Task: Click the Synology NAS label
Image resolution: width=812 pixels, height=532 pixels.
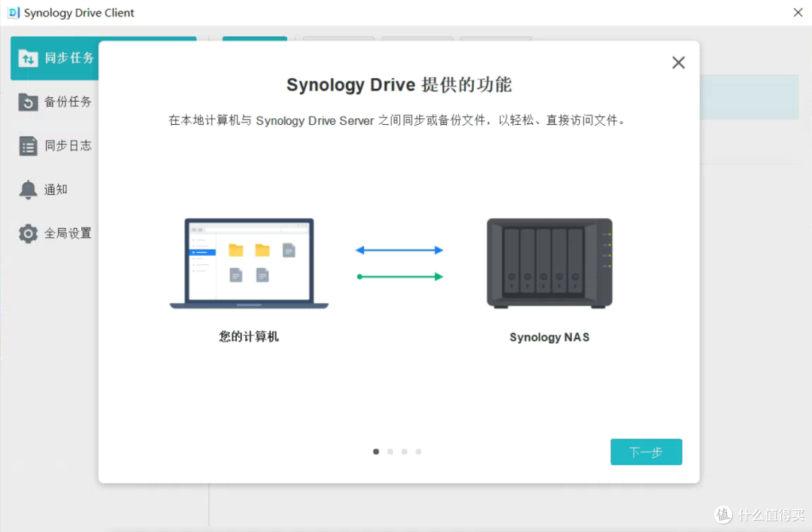Action: [550, 337]
